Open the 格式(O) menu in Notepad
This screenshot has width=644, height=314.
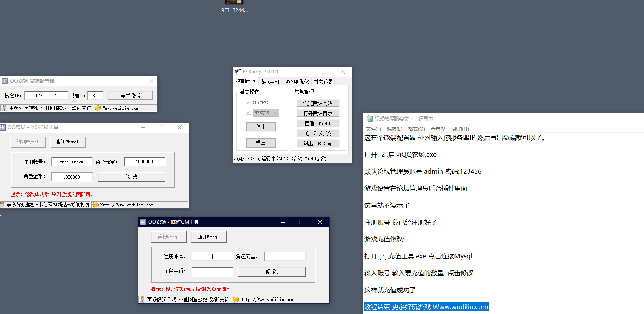416,129
